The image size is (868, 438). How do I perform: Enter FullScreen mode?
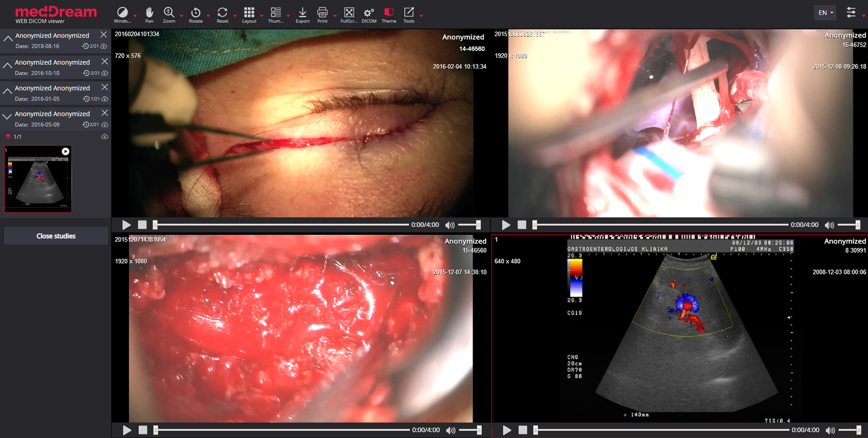(x=349, y=13)
